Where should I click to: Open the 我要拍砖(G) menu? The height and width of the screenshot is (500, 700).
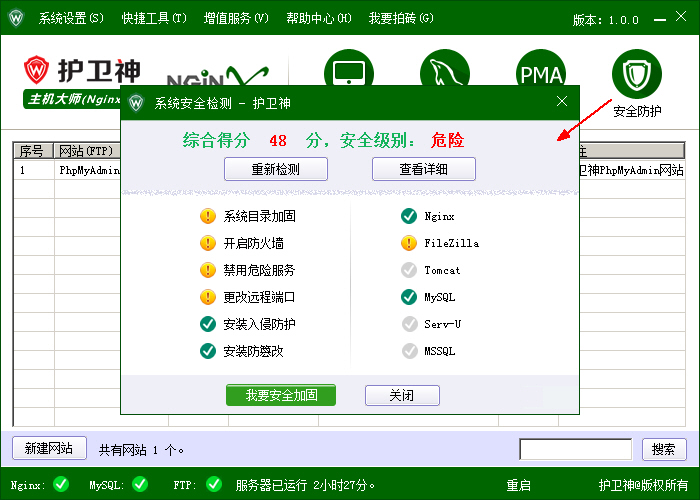click(401, 18)
